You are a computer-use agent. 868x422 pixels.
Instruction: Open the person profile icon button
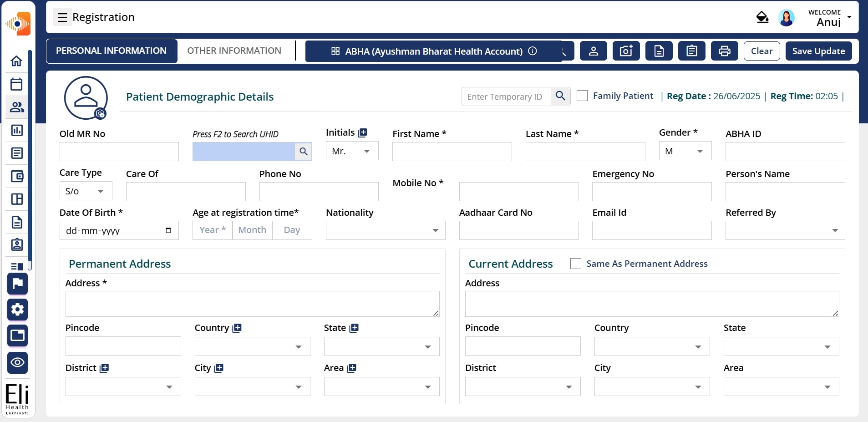593,51
